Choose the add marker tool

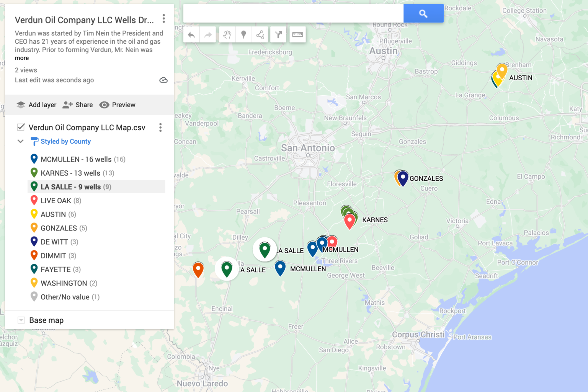(243, 35)
